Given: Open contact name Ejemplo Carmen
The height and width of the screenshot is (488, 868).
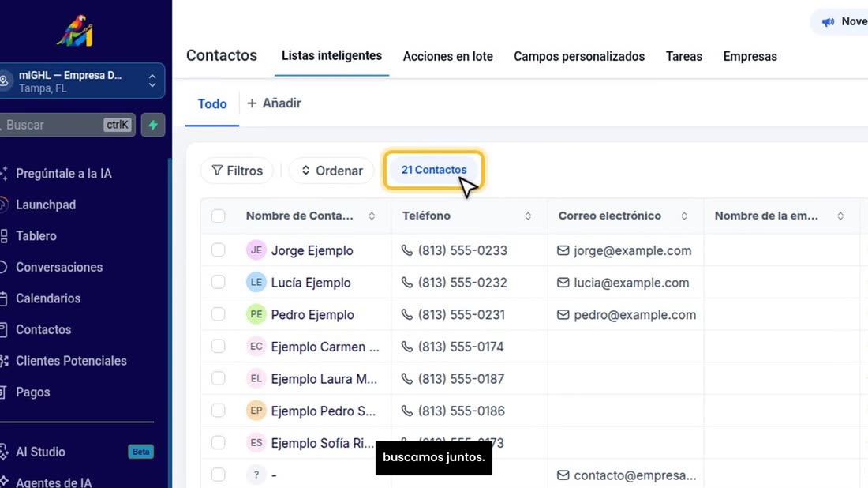Looking at the screenshot, I should (325, 347).
